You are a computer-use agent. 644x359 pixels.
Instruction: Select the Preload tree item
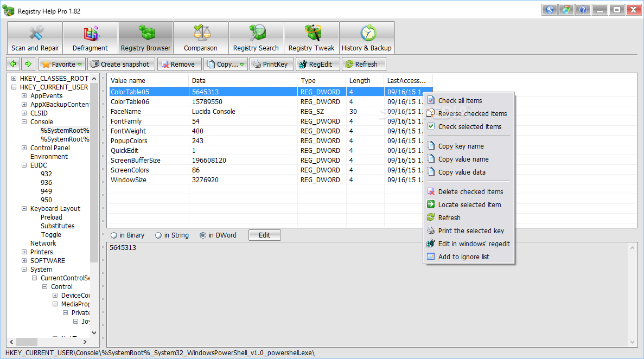point(52,217)
